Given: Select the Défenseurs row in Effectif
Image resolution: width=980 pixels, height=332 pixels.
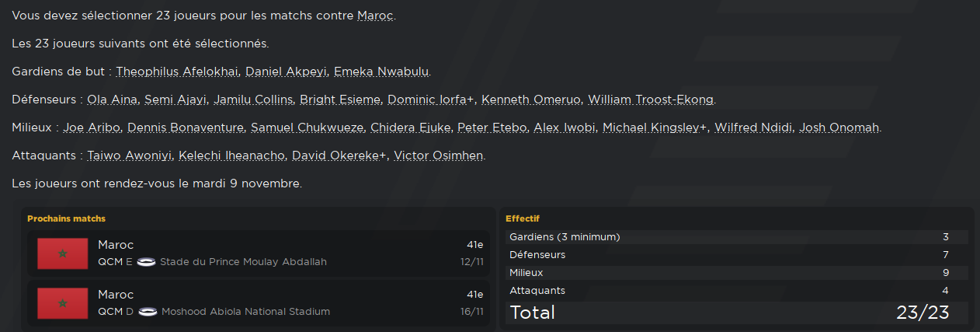Looking at the screenshot, I should coord(736,255).
